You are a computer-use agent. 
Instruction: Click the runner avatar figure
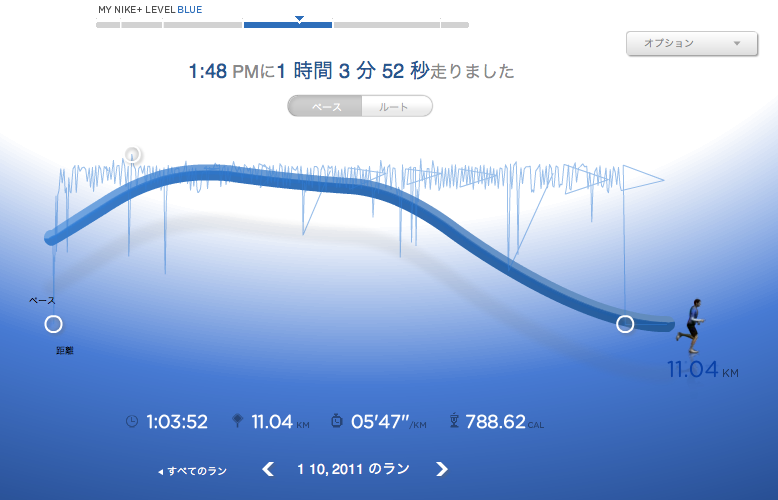691,325
